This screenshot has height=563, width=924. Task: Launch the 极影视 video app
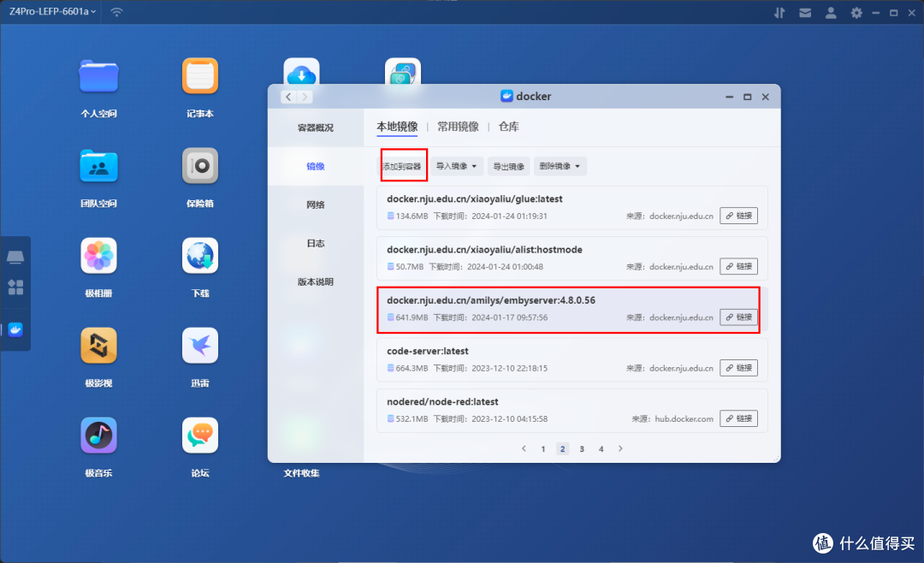coord(98,346)
